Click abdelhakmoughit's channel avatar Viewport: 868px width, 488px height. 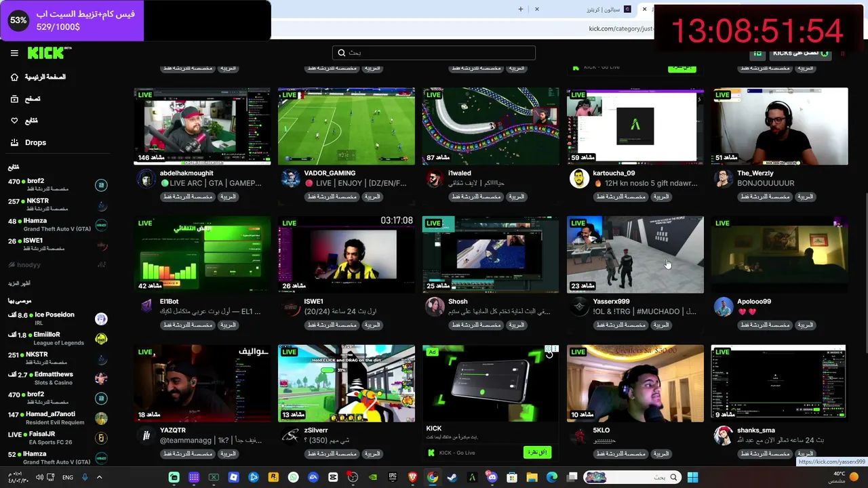coord(146,178)
